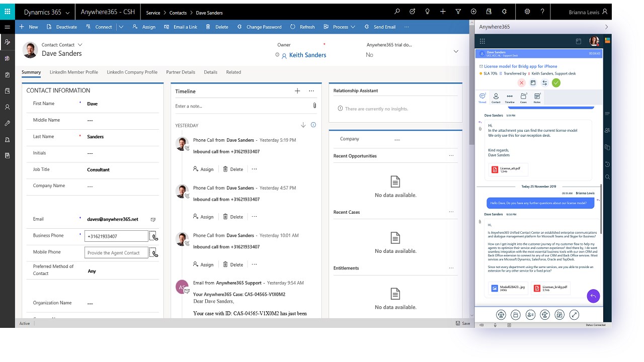The width and height of the screenshot is (644, 362).
Task: Open the Cases tab in Anywhere365 panel
Action: 523,98
